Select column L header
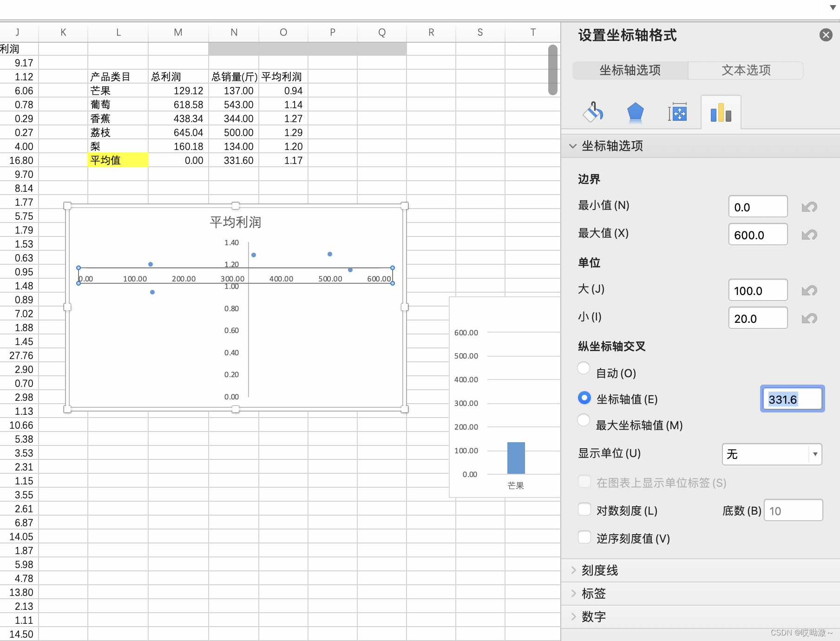840x641 pixels. coord(118,32)
